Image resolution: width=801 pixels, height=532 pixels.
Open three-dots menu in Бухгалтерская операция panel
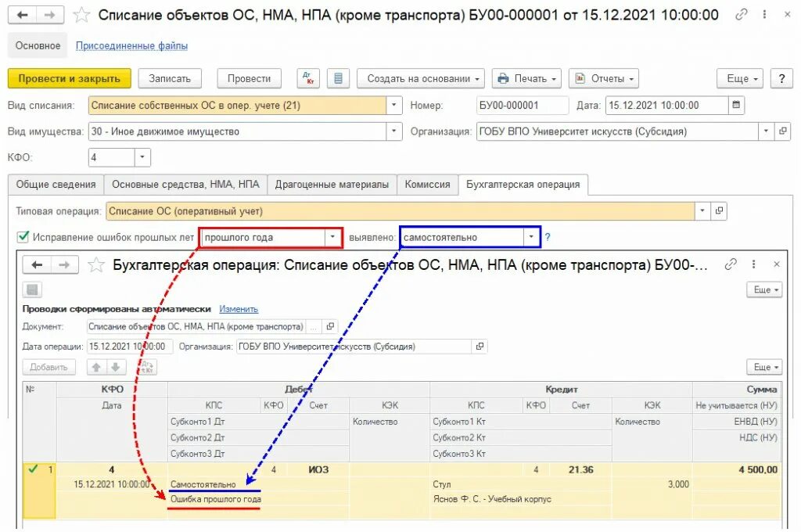tap(753, 264)
